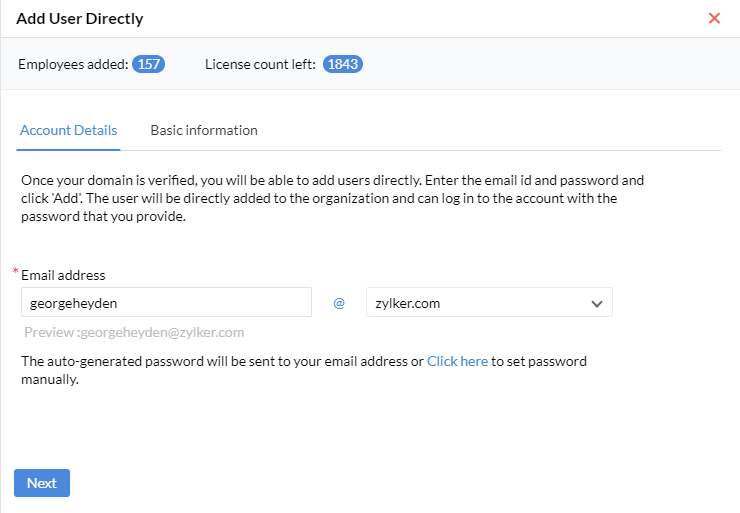Image resolution: width=740 pixels, height=513 pixels.
Task: Click the 'Employees added:' label
Action: [73, 64]
